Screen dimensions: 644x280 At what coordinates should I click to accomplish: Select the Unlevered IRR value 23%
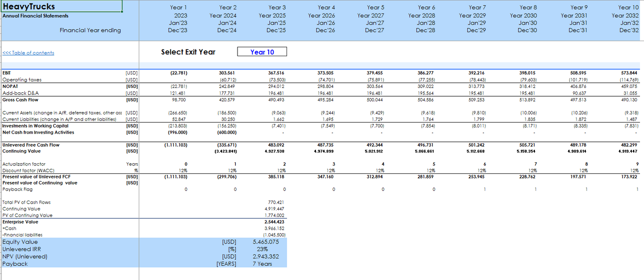[262, 249]
